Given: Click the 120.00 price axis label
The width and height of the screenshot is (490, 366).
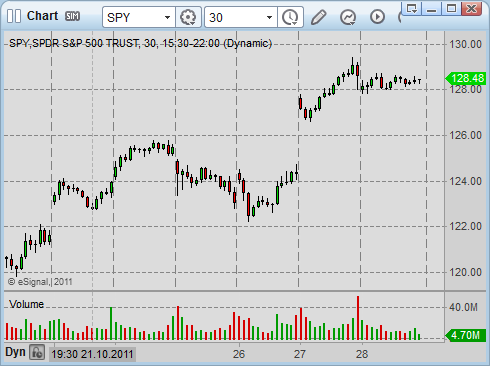Looking at the screenshot, I should [465, 272].
